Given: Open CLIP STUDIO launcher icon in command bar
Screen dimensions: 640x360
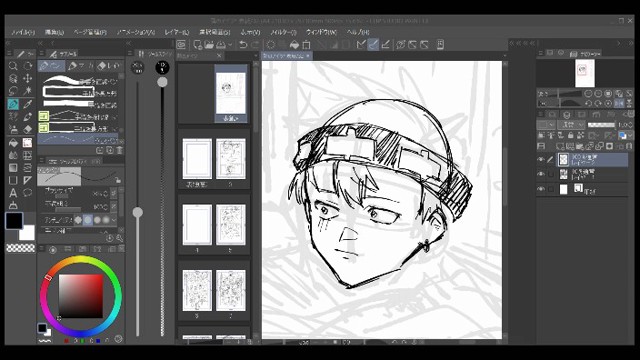Looking at the screenshot, I should click(x=182, y=44).
